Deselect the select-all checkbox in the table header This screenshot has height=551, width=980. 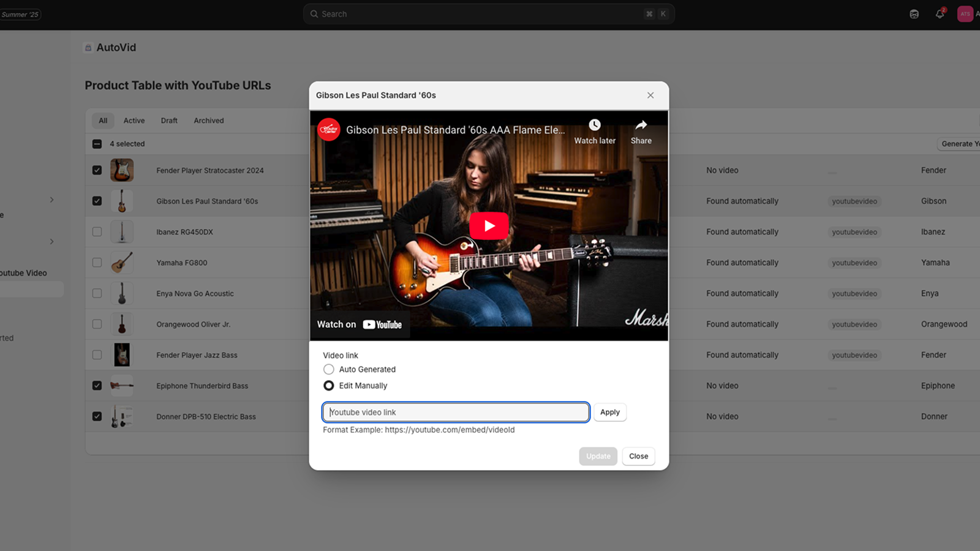click(x=97, y=144)
